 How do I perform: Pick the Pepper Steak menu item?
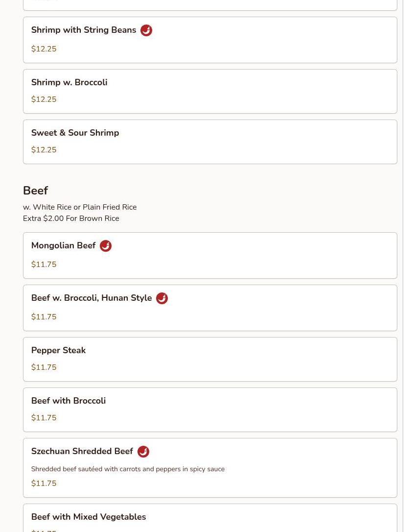[x=209, y=359]
